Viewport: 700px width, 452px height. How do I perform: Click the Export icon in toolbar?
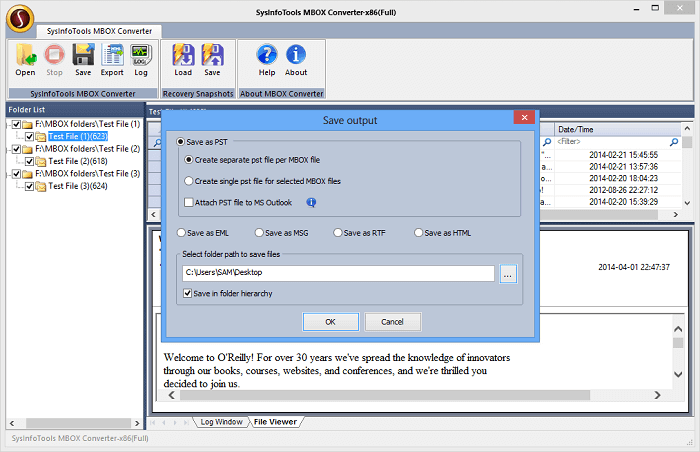point(112,60)
